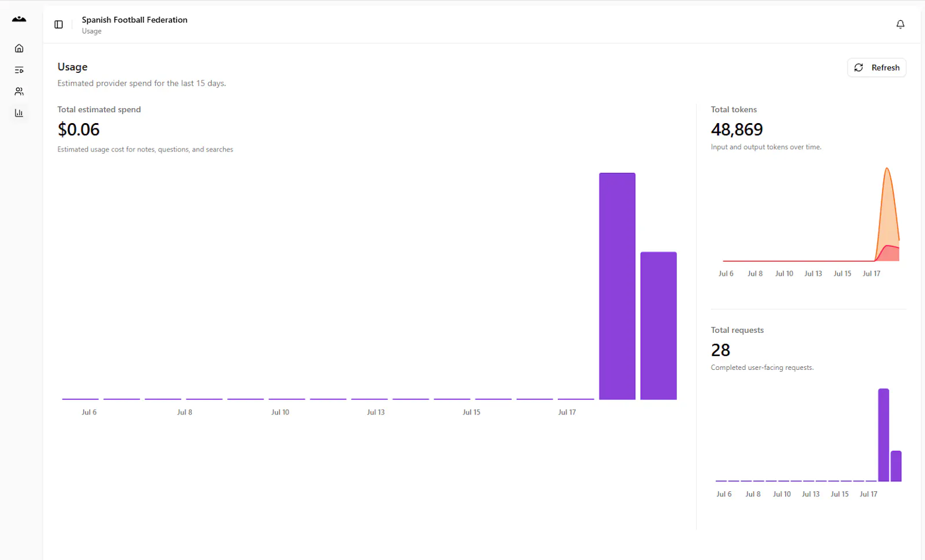Click Jul 17 label under tokens chart
The width and height of the screenshot is (925, 560).
(871, 273)
